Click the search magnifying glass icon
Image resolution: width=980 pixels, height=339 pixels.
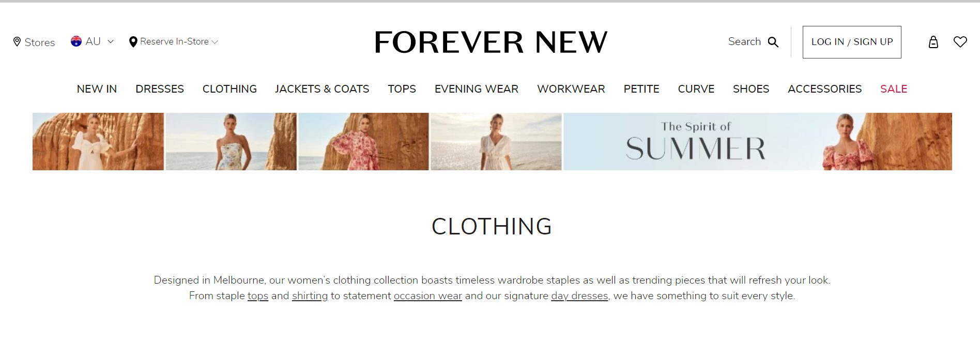773,42
